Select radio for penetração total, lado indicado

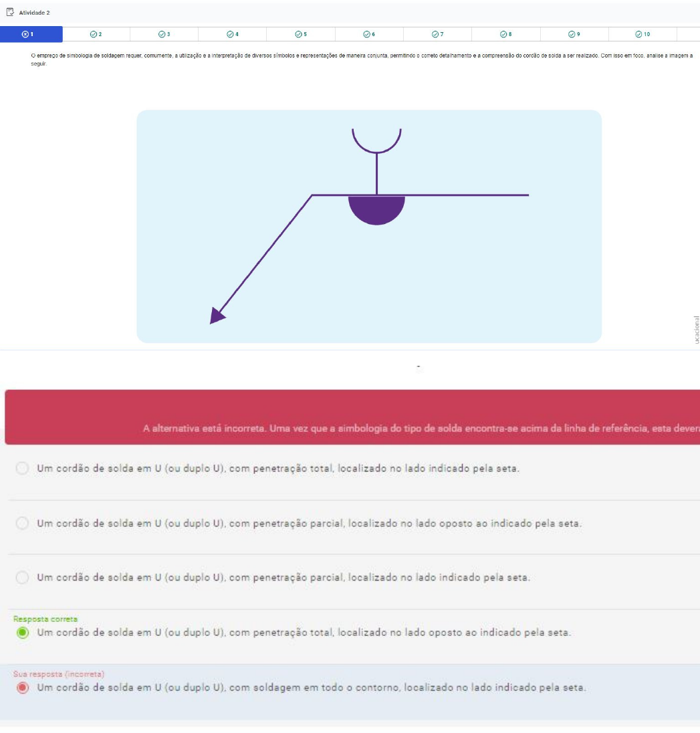click(x=22, y=469)
